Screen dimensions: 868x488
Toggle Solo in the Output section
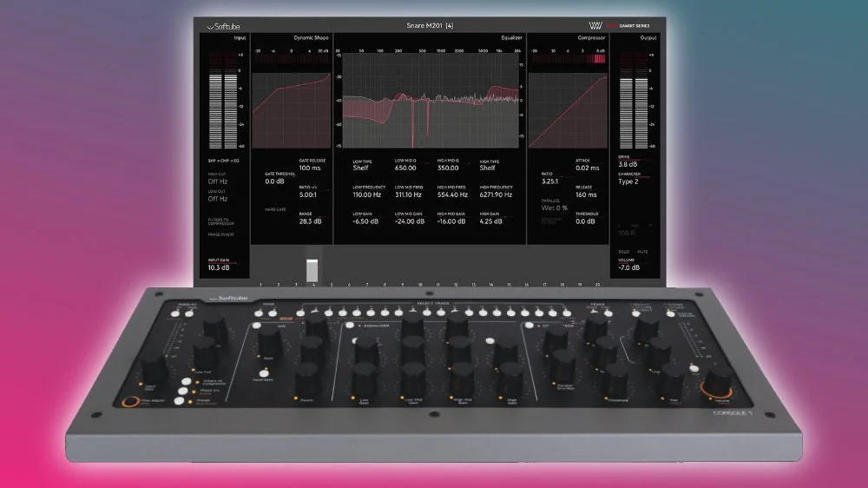[x=623, y=252]
